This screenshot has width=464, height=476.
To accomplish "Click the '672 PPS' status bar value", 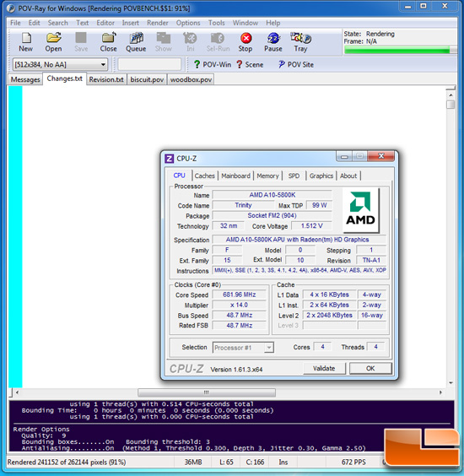I will pyautogui.click(x=353, y=462).
